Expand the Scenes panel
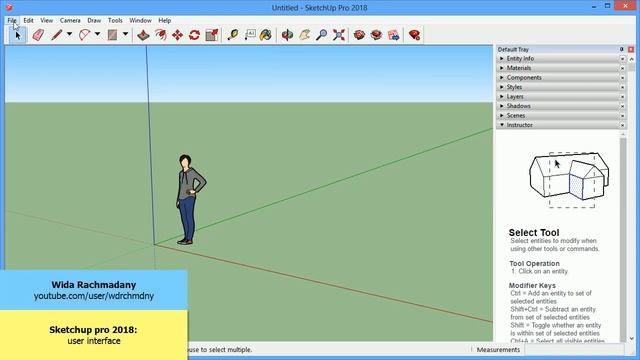The image size is (640, 360). pyautogui.click(x=561, y=116)
